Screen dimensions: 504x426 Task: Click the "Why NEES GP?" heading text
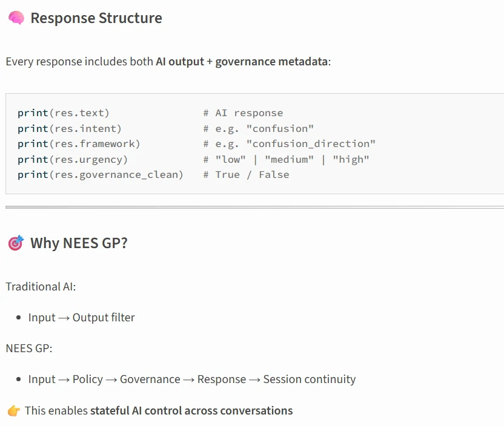(79, 243)
